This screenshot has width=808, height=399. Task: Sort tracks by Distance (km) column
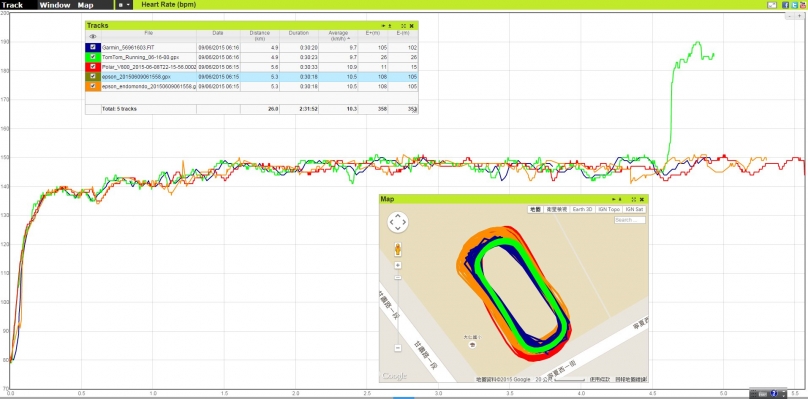click(260, 36)
